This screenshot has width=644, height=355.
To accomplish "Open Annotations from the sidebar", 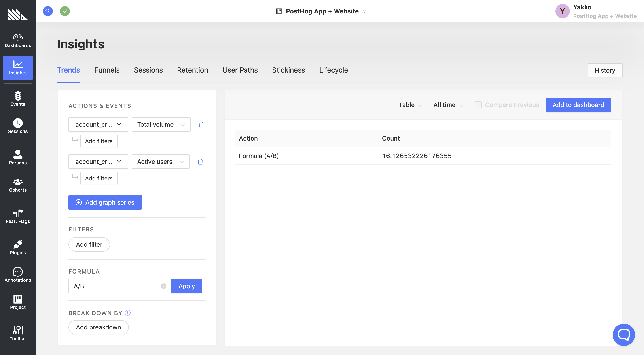I will pos(18,275).
